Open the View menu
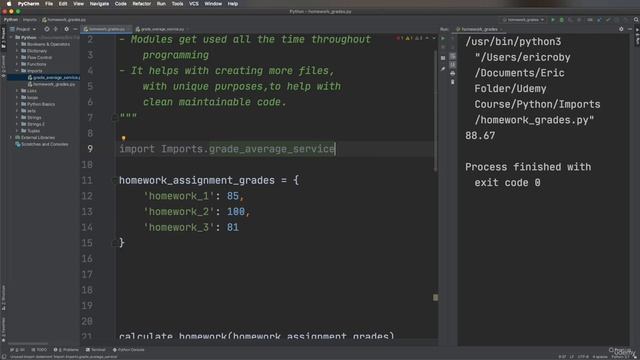The width and height of the screenshot is (640, 360). coord(78,4)
